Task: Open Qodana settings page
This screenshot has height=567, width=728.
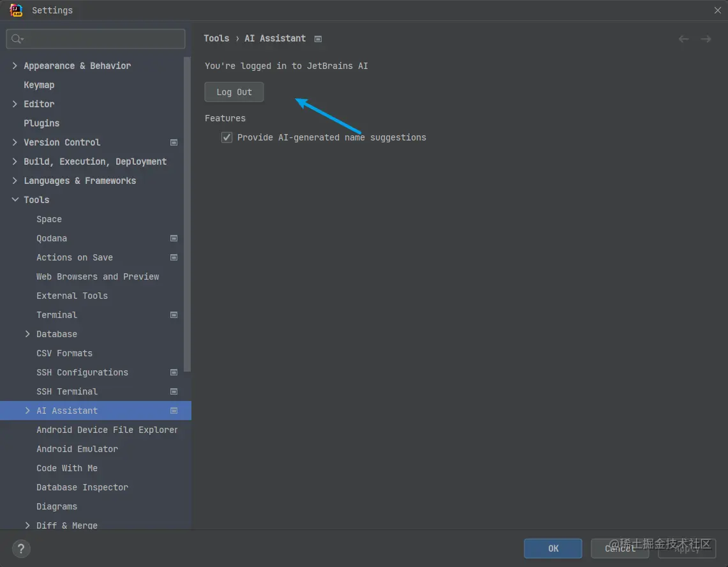Action: pos(52,238)
